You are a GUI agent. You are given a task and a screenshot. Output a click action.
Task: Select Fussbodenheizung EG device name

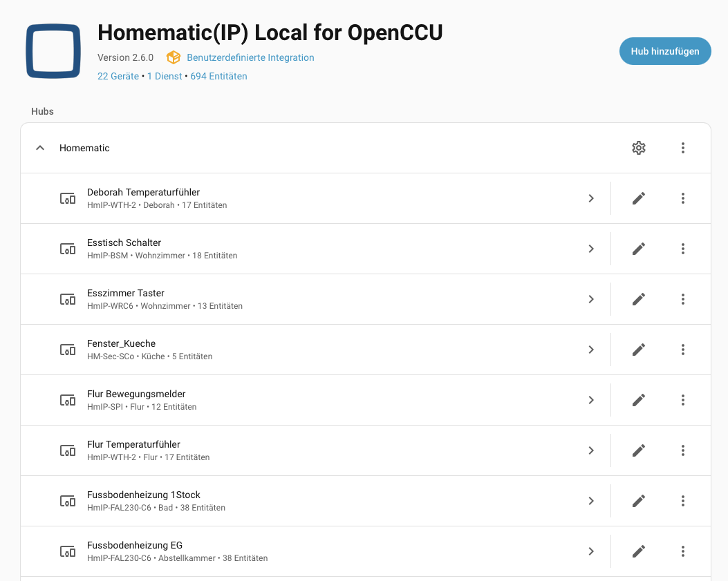[135, 545]
